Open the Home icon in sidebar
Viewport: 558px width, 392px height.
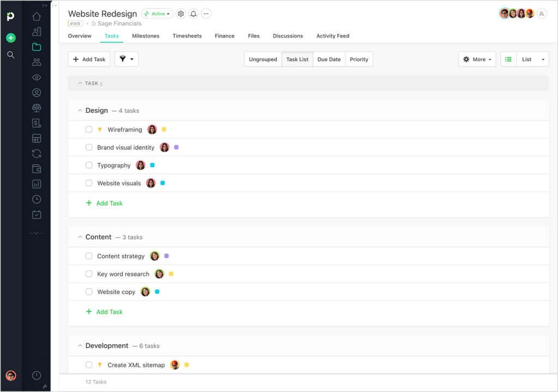click(x=37, y=16)
